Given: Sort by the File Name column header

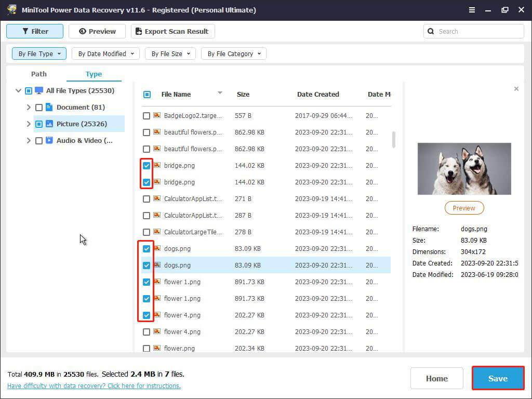Looking at the screenshot, I should click(x=176, y=95).
